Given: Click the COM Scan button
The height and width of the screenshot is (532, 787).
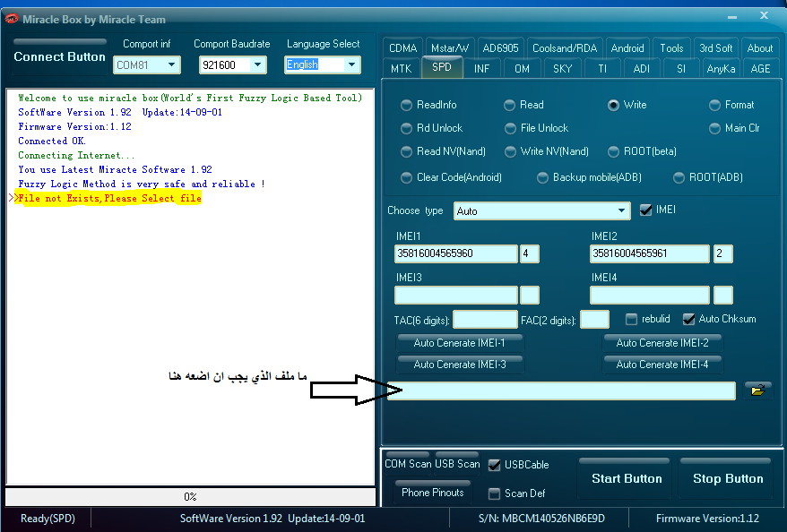Looking at the screenshot, I should click(x=408, y=464).
